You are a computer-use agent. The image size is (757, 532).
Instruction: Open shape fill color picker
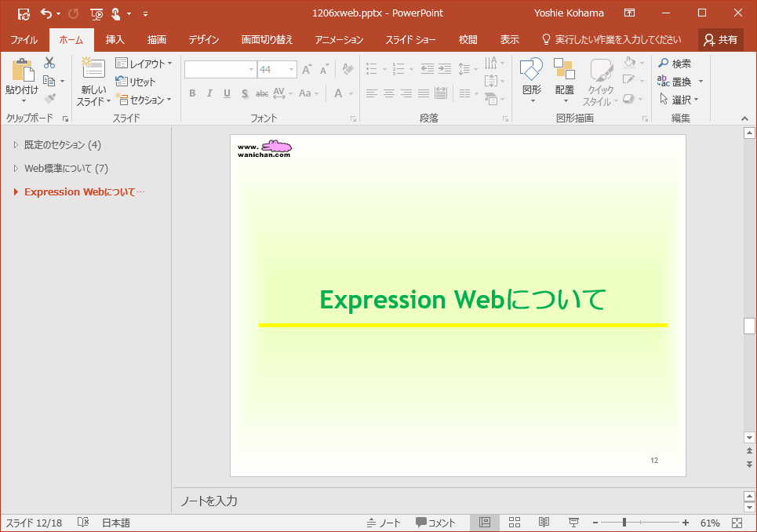pyautogui.click(x=642, y=63)
